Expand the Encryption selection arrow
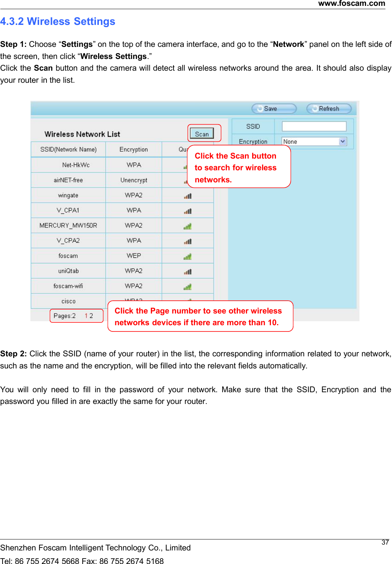 [x=343, y=141]
